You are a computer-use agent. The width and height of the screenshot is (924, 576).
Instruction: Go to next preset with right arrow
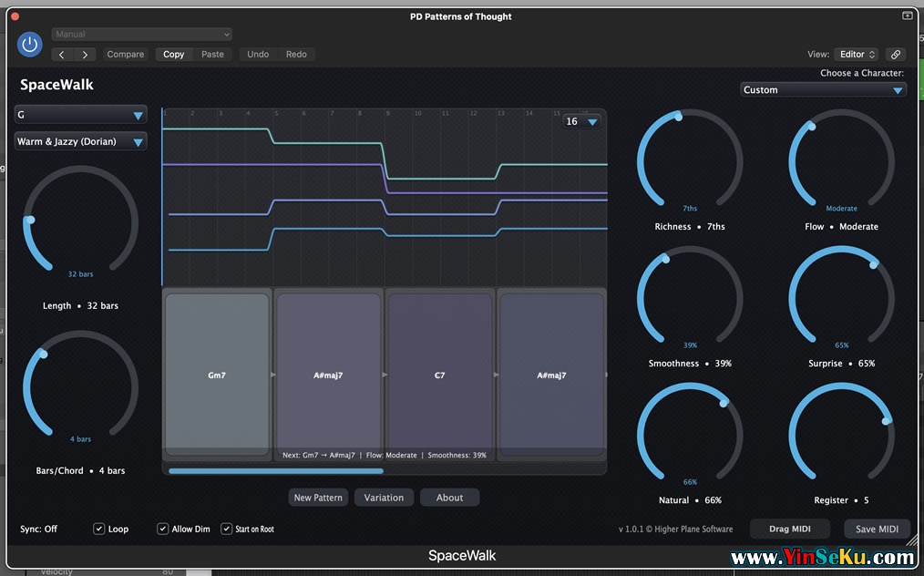pos(85,55)
